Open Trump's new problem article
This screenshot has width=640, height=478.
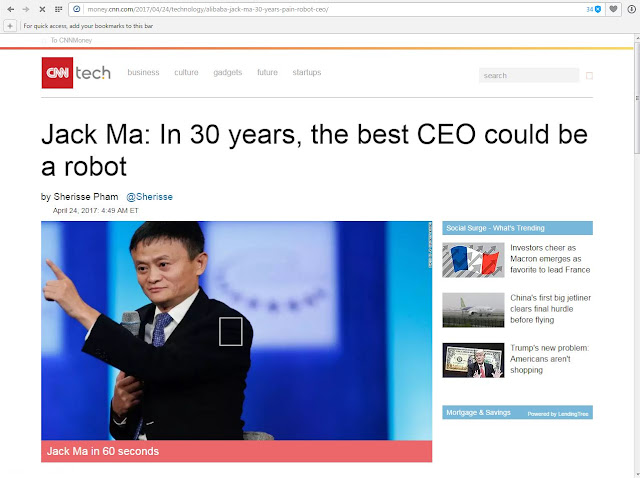pos(549,359)
